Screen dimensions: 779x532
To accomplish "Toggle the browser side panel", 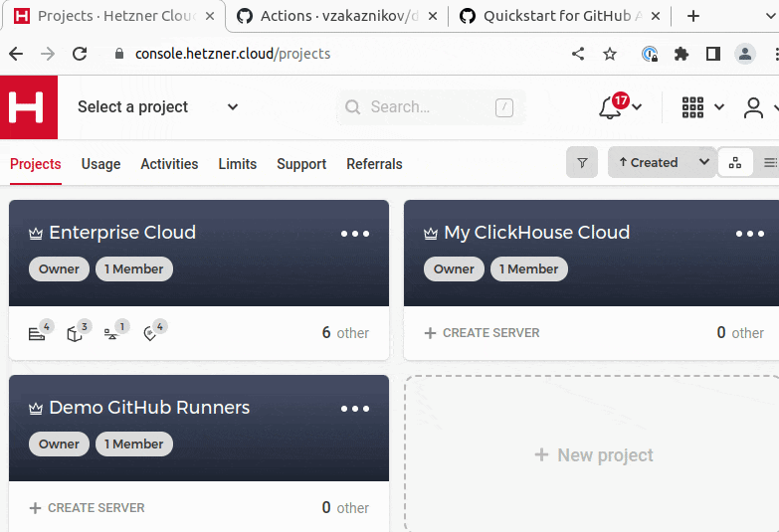I will click(713, 54).
